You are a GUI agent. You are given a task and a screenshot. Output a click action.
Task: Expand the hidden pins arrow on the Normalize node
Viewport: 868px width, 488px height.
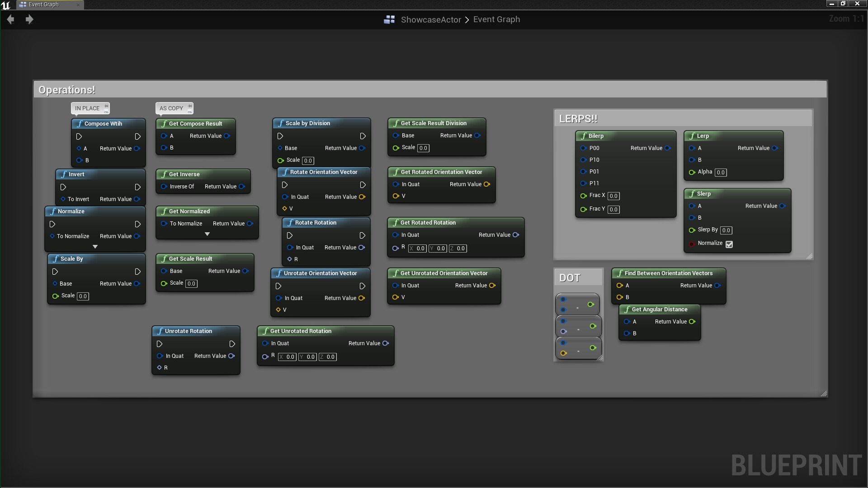click(x=95, y=247)
